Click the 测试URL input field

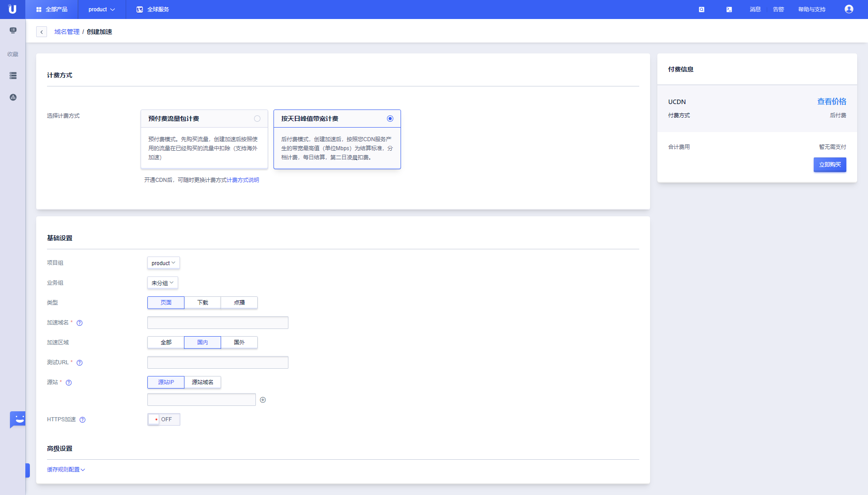(x=218, y=362)
